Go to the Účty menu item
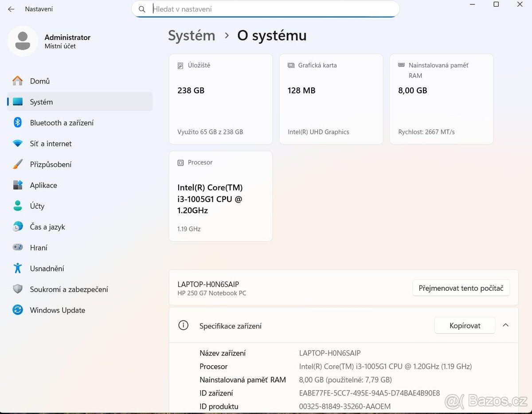The width and height of the screenshot is (532, 414). (37, 206)
